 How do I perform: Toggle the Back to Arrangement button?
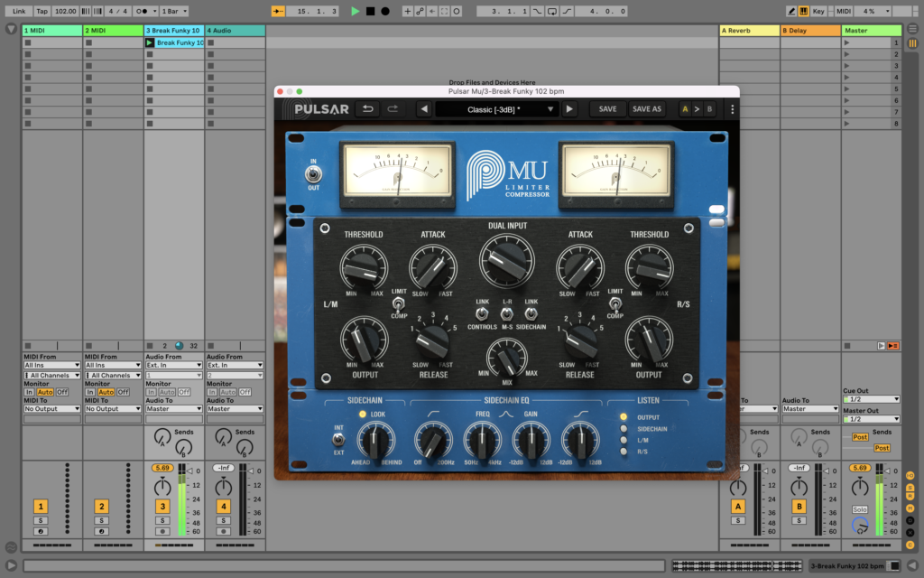pyautogui.click(x=892, y=346)
